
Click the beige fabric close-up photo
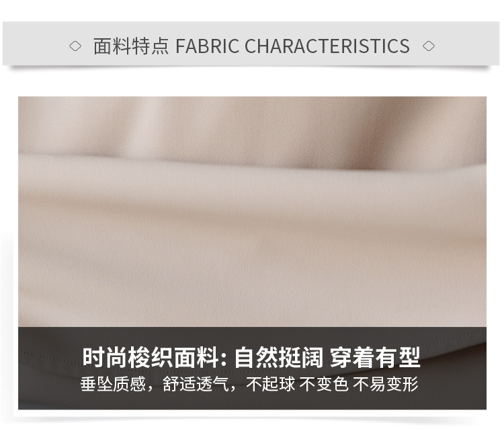point(252,212)
